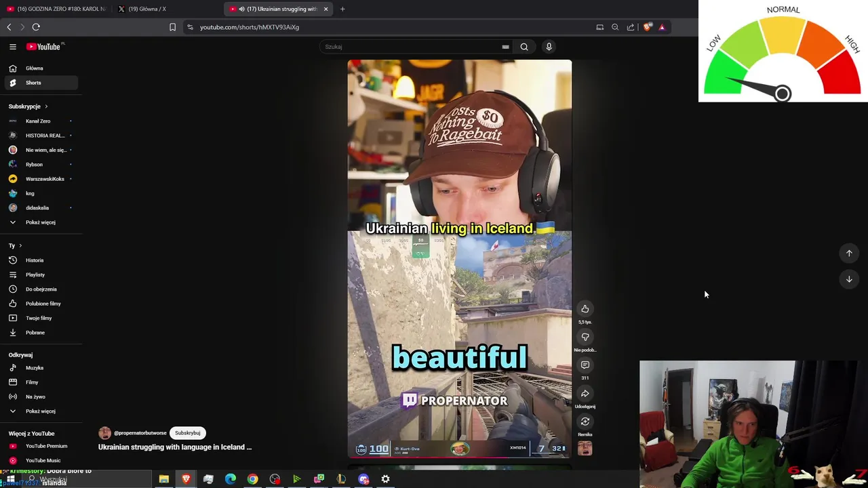This screenshot has height=488, width=868.
Task: Like the Short with the thumbs-up
Action: pos(585,309)
